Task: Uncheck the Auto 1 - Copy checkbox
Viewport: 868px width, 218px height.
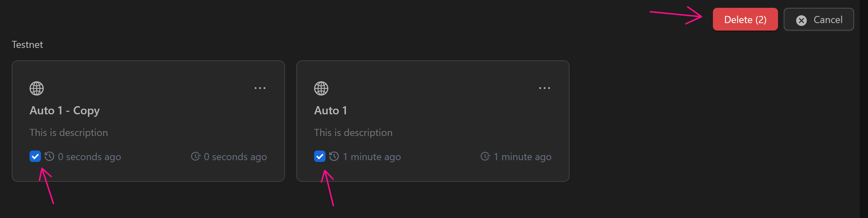Action: pos(35,156)
